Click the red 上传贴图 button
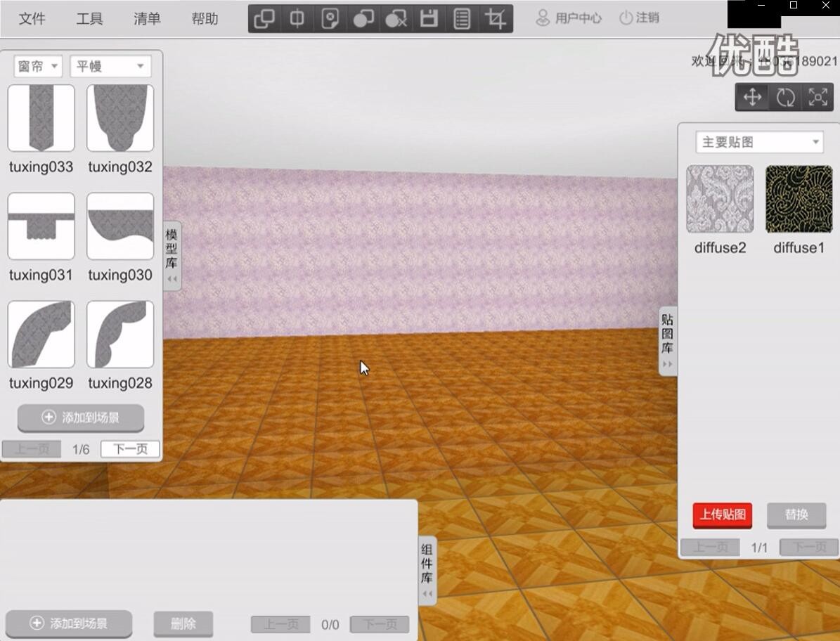The width and height of the screenshot is (840, 641). pos(722,515)
